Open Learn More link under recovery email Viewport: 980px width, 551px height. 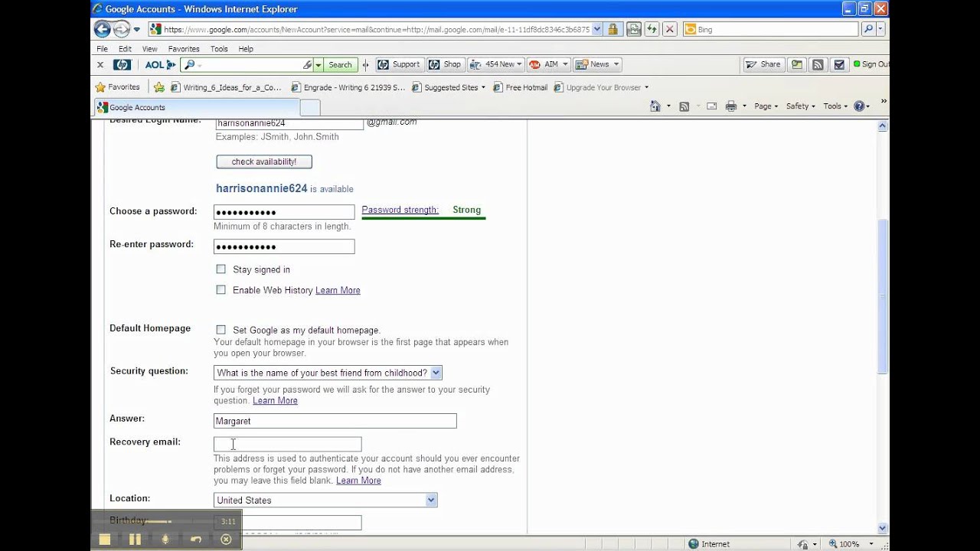coord(358,481)
